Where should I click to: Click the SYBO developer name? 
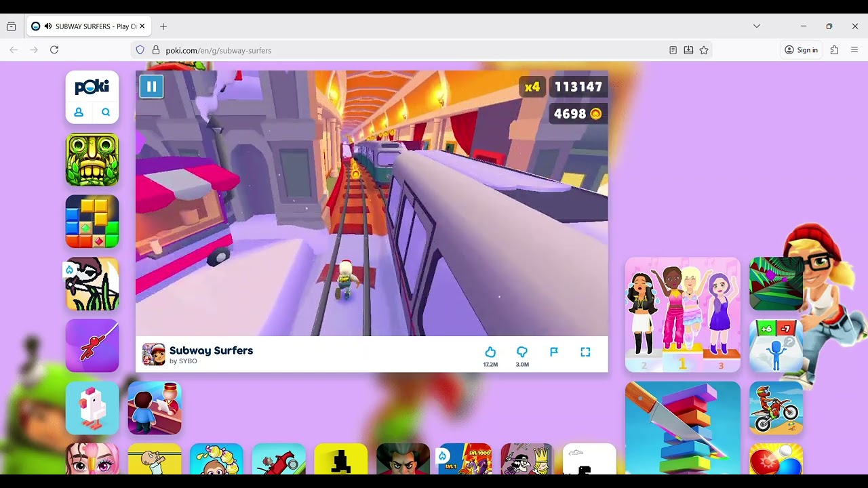tap(188, 361)
